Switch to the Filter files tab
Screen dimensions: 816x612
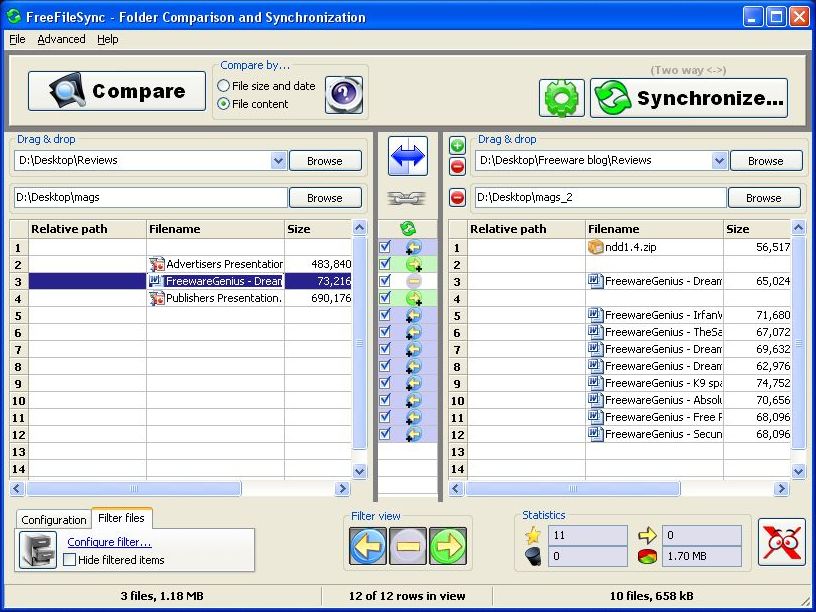121,518
